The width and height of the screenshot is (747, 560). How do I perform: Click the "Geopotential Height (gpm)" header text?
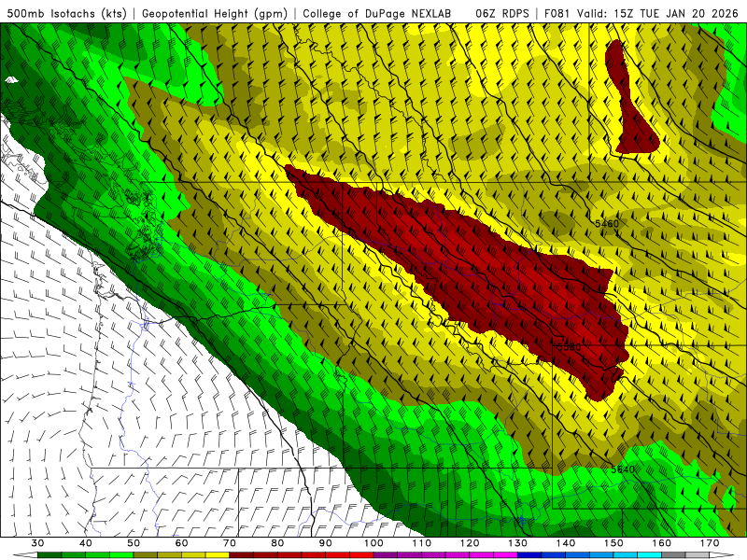click(x=215, y=13)
